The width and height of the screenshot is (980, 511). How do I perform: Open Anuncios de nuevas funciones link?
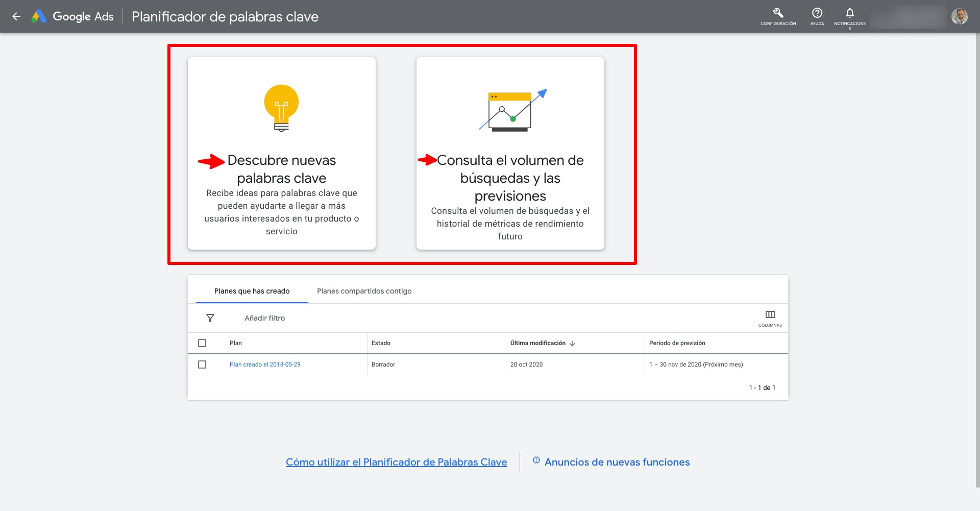617,462
